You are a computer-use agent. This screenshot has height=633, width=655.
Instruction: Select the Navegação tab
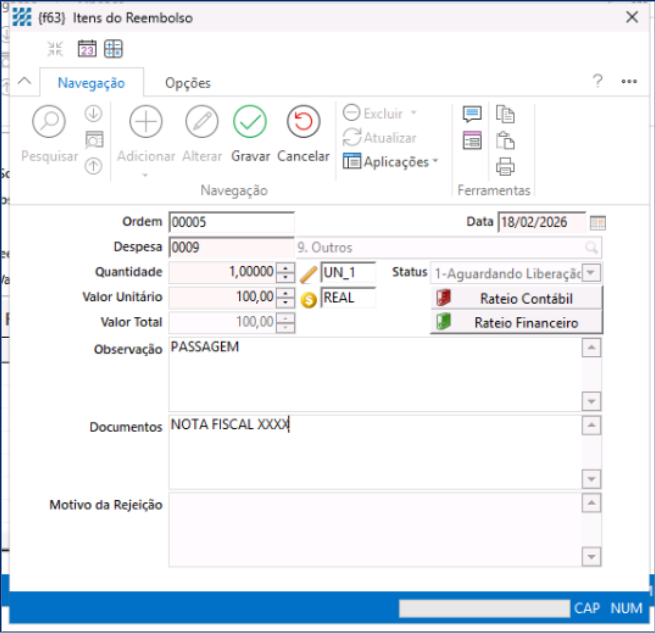tap(91, 83)
